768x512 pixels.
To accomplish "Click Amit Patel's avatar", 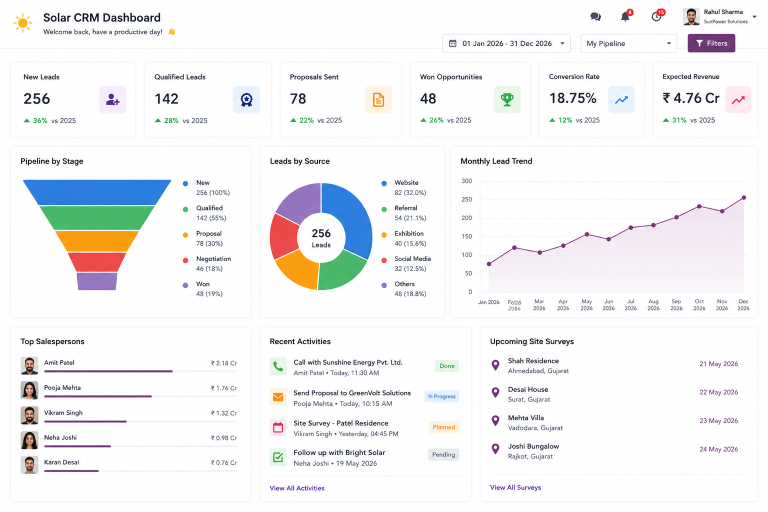I will [x=29, y=366].
